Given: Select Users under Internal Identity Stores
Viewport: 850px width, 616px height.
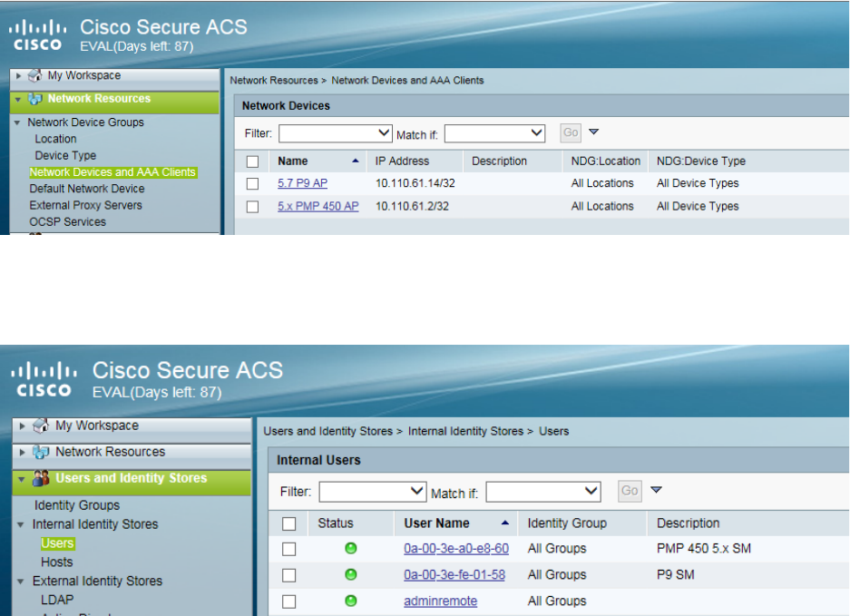Looking at the screenshot, I should click(x=57, y=543).
